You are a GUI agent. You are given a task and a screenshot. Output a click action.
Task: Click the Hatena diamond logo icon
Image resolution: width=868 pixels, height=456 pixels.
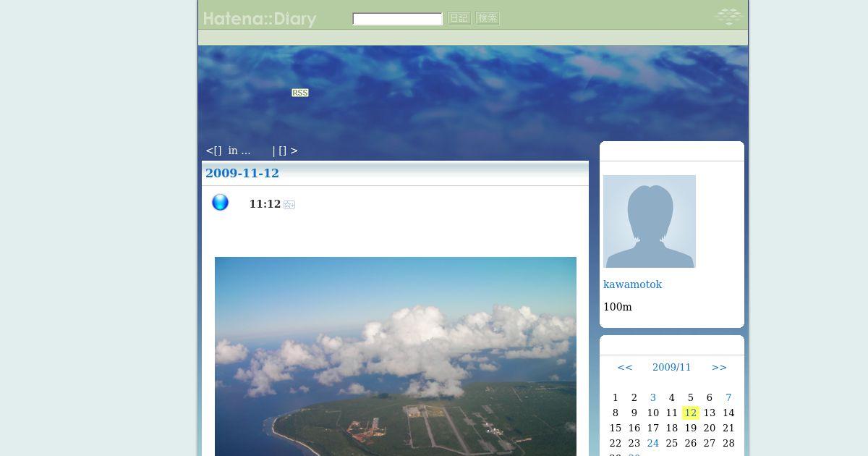point(728,16)
